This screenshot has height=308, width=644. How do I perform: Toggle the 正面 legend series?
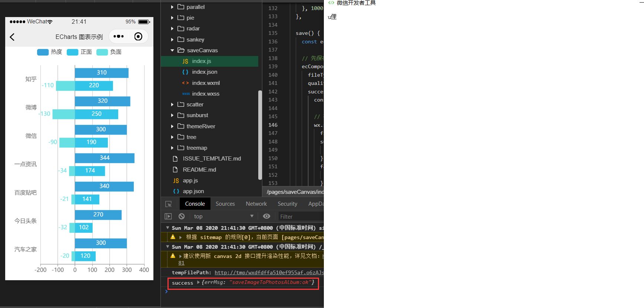pyautogui.click(x=79, y=52)
